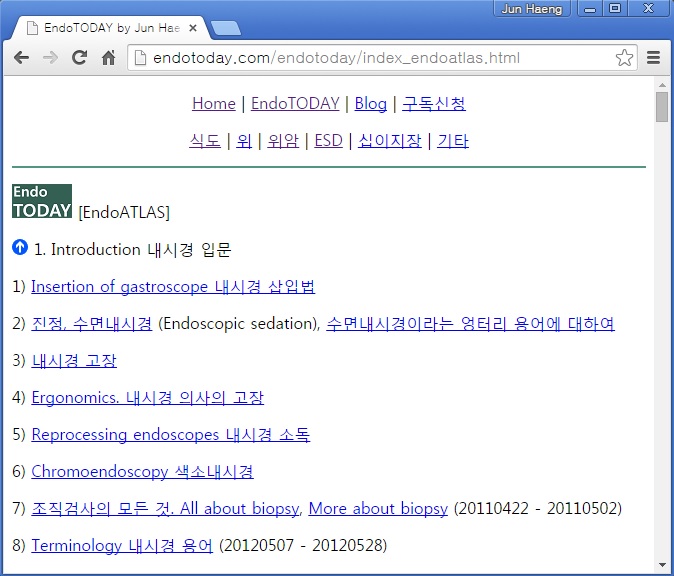
Task: Click the Jun Haeng profile button
Action: coord(532,9)
